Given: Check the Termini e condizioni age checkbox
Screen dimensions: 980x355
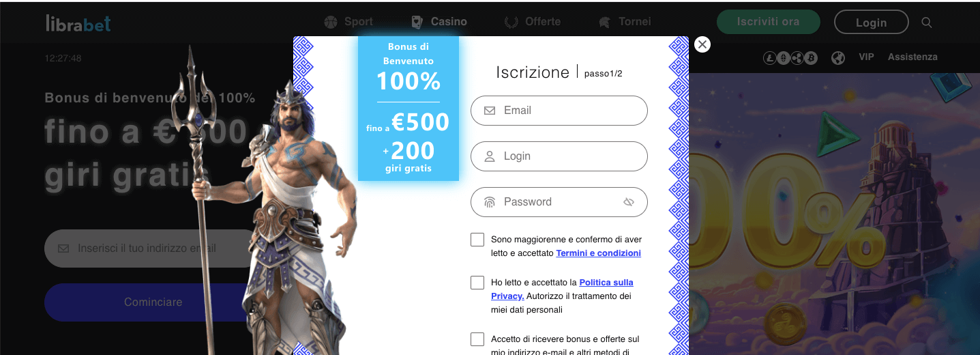Looking at the screenshot, I should click(x=477, y=240).
